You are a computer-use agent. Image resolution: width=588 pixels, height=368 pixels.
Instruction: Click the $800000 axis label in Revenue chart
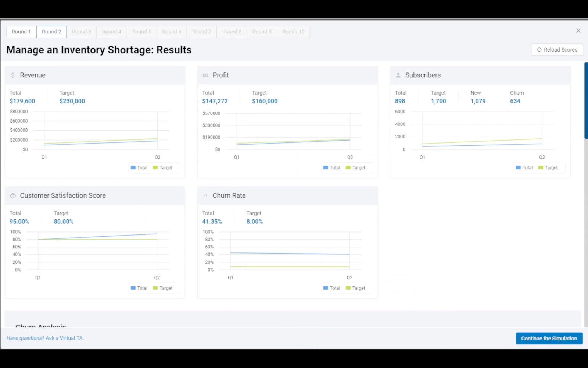pos(19,112)
